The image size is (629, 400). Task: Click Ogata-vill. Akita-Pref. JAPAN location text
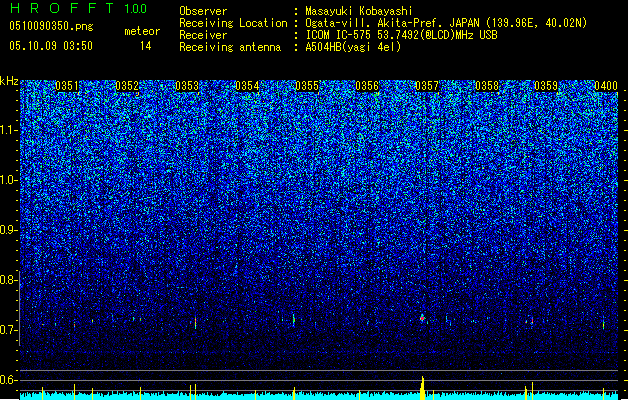[446, 23]
